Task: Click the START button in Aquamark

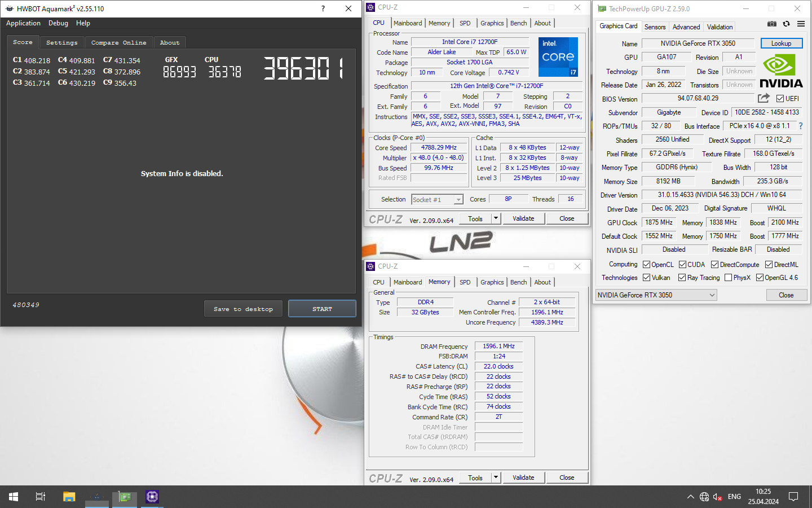Action: pos(322,309)
